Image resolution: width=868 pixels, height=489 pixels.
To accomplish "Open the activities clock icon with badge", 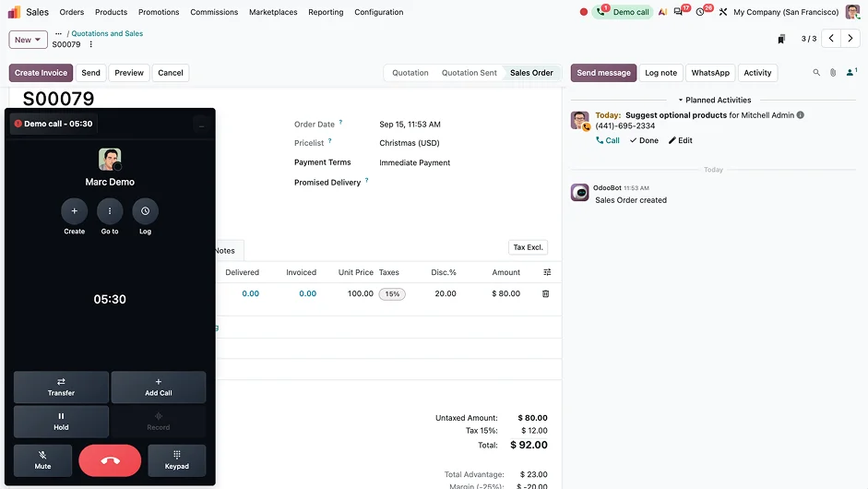I will click(700, 12).
